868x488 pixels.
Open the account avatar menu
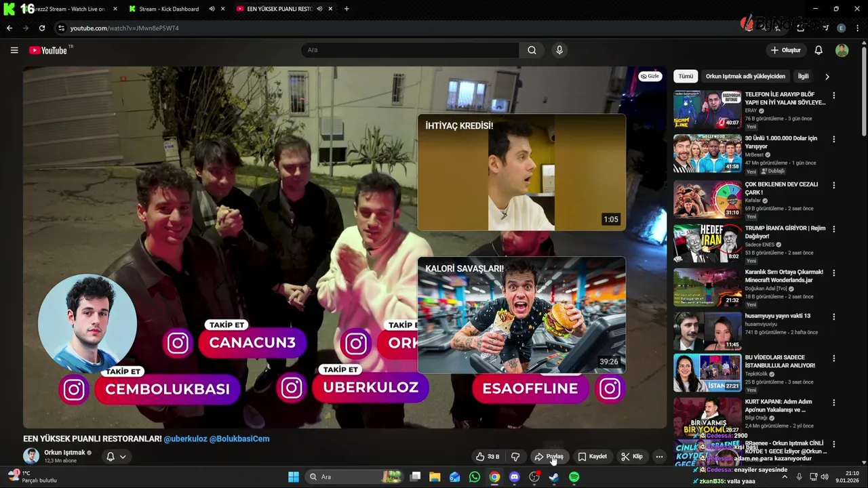842,50
